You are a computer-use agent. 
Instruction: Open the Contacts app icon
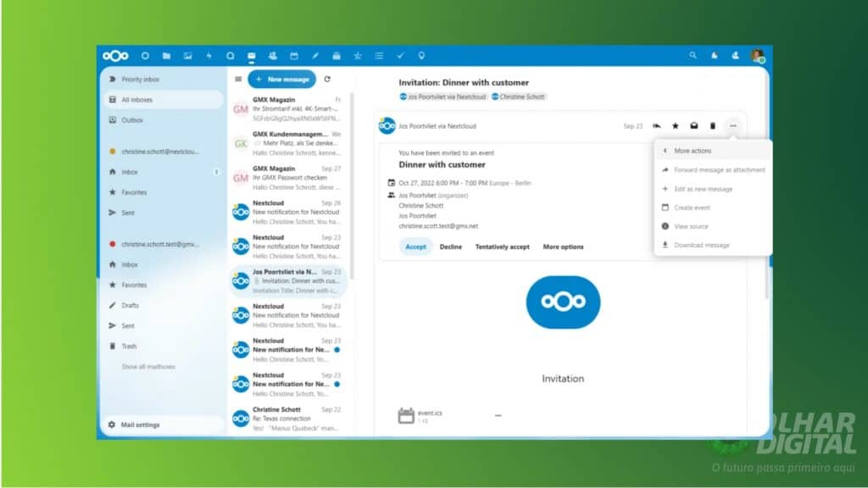pos(272,56)
